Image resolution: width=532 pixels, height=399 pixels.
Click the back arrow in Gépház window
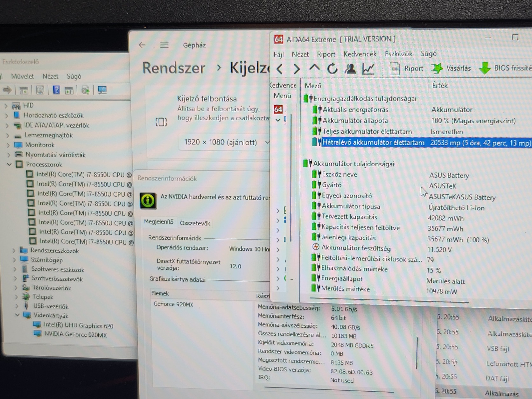click(x=142, y=45)
